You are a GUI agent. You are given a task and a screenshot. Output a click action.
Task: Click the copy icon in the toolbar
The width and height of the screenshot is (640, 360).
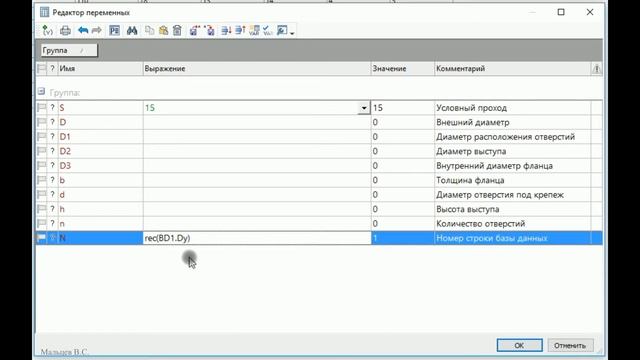pos(150,31)
